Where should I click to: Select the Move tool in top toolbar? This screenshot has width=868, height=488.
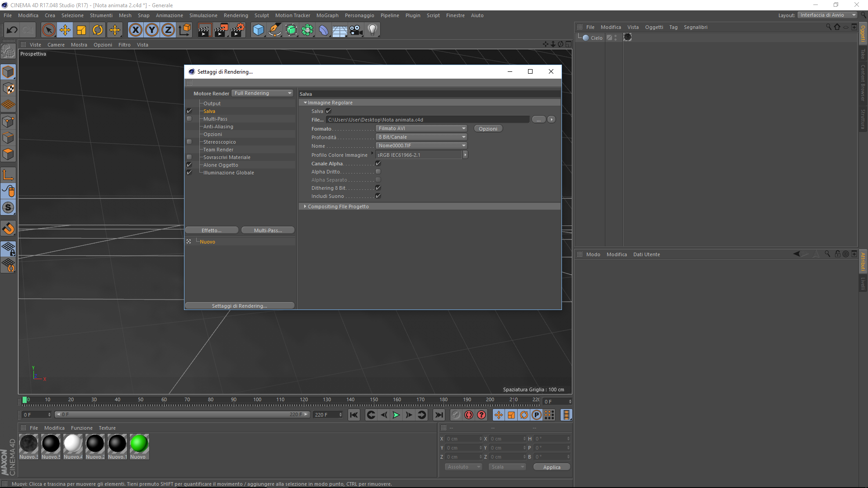(x=65, y=30)
